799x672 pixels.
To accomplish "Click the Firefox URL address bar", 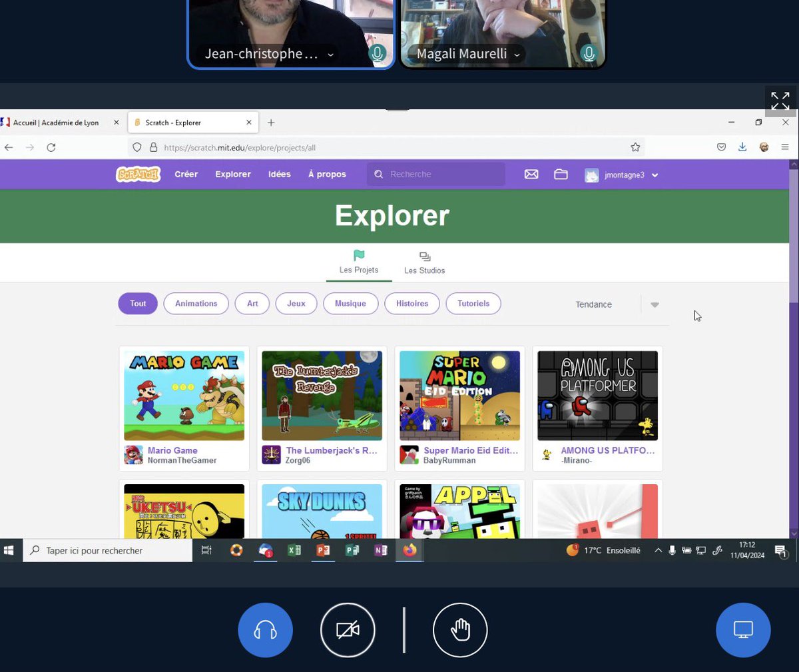I will point(386,147).
